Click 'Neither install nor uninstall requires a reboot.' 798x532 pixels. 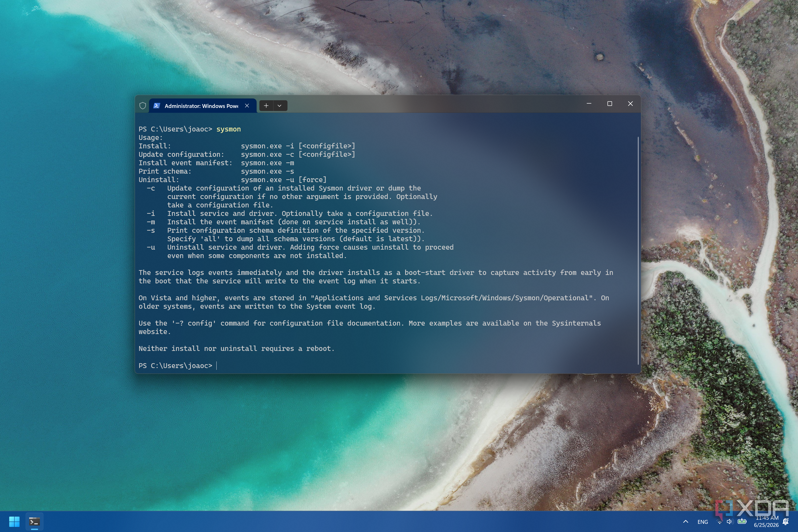(x=237, y=349)
